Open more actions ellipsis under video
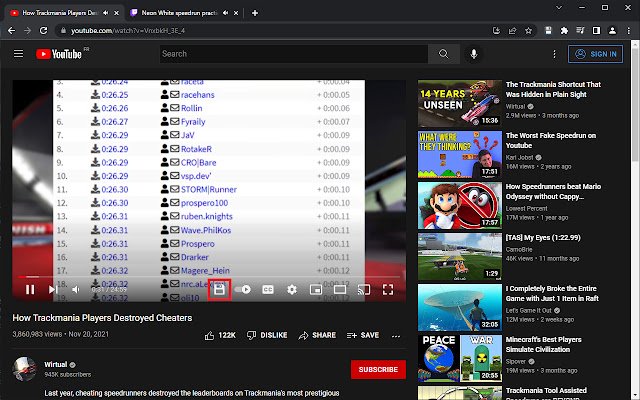Viewport: 640px width, 400px height. pos(396,336)
